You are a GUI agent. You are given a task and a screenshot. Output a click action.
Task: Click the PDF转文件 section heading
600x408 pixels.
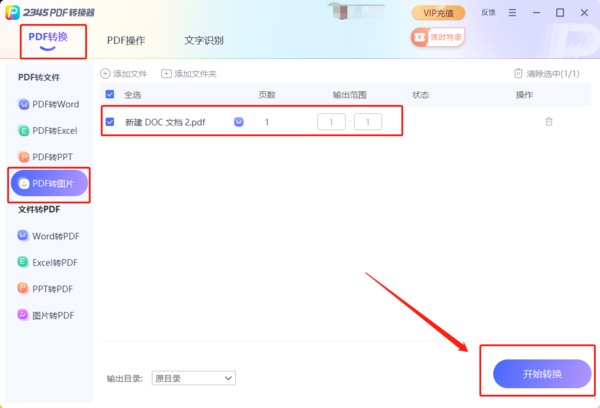coord(39,77)
